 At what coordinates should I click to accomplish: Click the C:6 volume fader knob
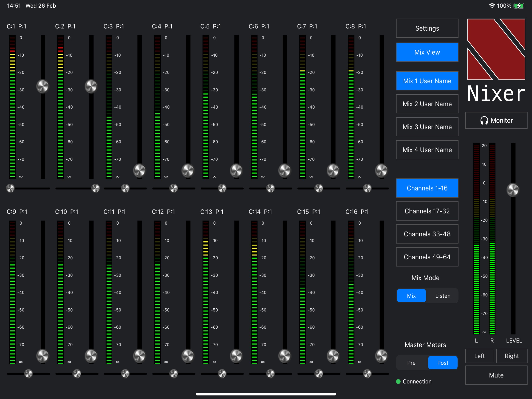tap(284, 171)
